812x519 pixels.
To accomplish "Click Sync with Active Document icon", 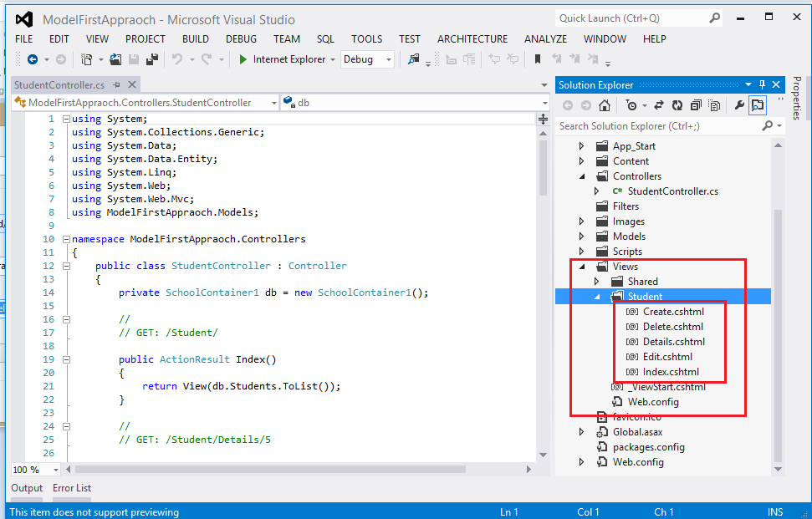I will pos(658,105).
